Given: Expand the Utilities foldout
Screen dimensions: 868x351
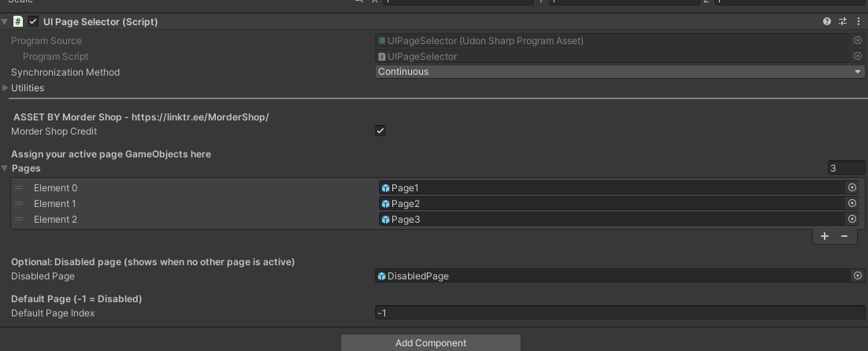Looking at the screenshot, I should [x=6, y=88].
